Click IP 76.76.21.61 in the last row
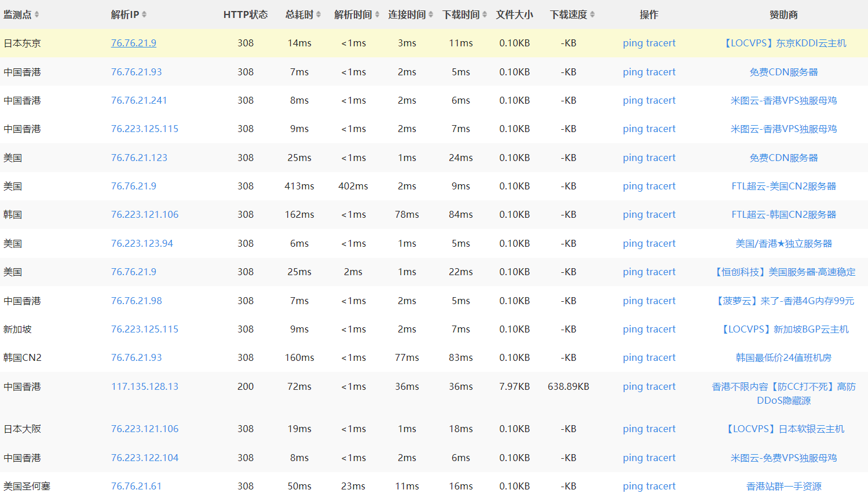The image size is (868, 497). pos(136,486)
